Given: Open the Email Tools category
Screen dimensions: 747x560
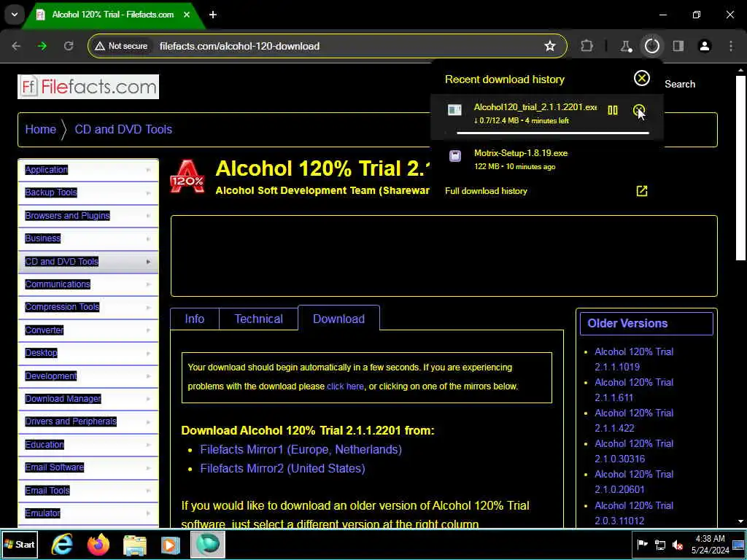Looking at the screenshot, I should [47, 490].
